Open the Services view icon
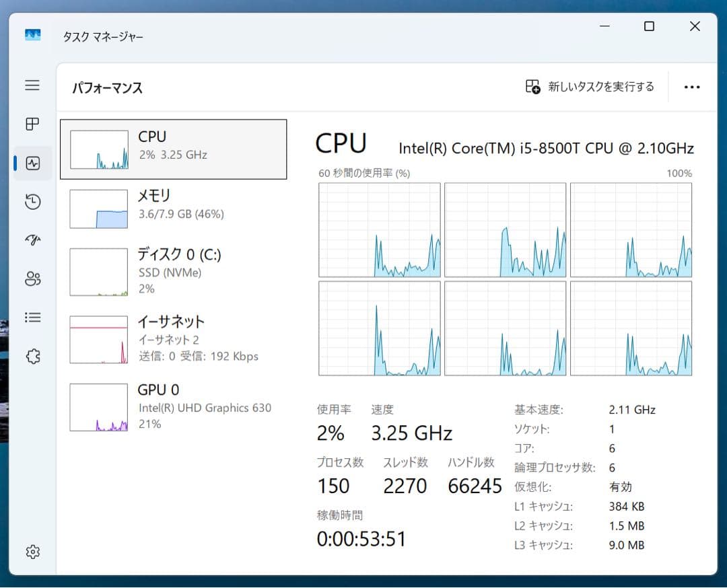Screen dimensions: 727x588 (x=32, y=356)
